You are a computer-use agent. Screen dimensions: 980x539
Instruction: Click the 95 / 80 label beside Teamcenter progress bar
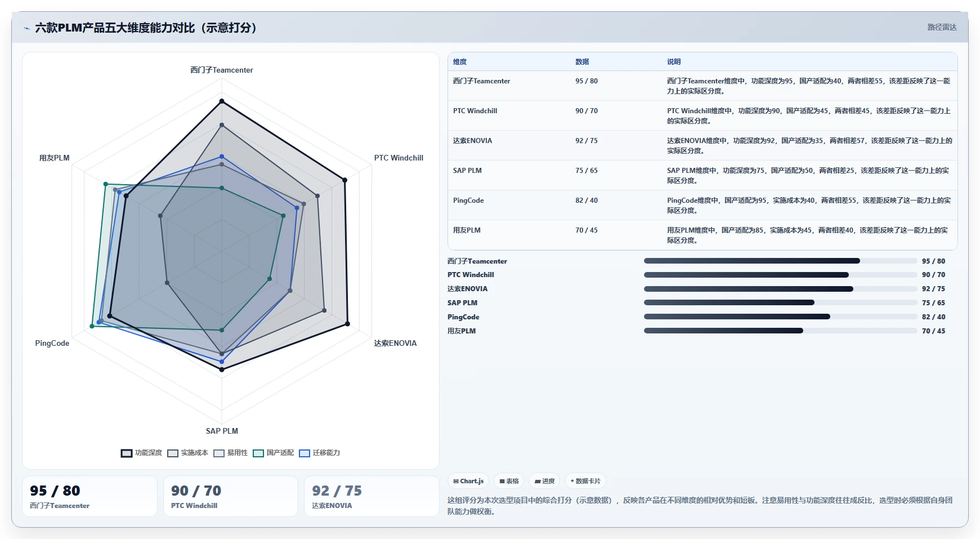point(933,261)
